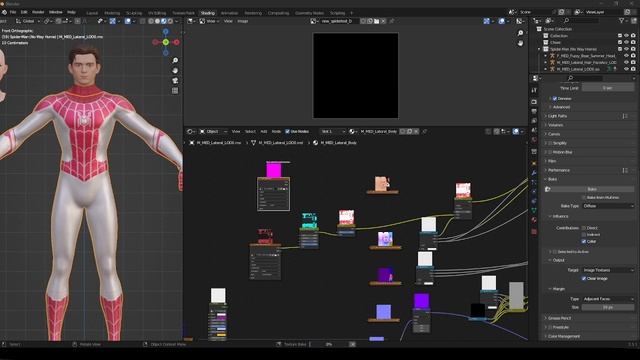The image size is (640, 360).
Task: Open the View Layer properties tab icon
Action: pos(534,121)
